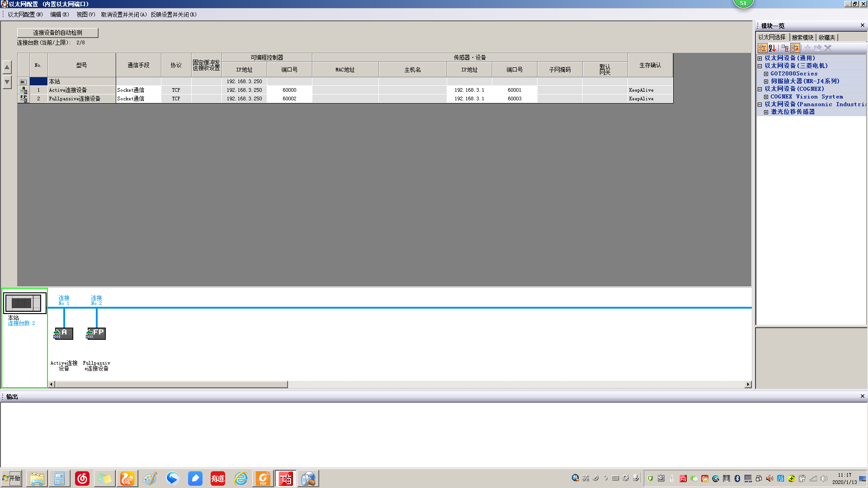The height and width of the screenshot is (488, 868).
Task: Open the 编辑(E) menu
Action: pyautogui.click(x=59, y=14)
